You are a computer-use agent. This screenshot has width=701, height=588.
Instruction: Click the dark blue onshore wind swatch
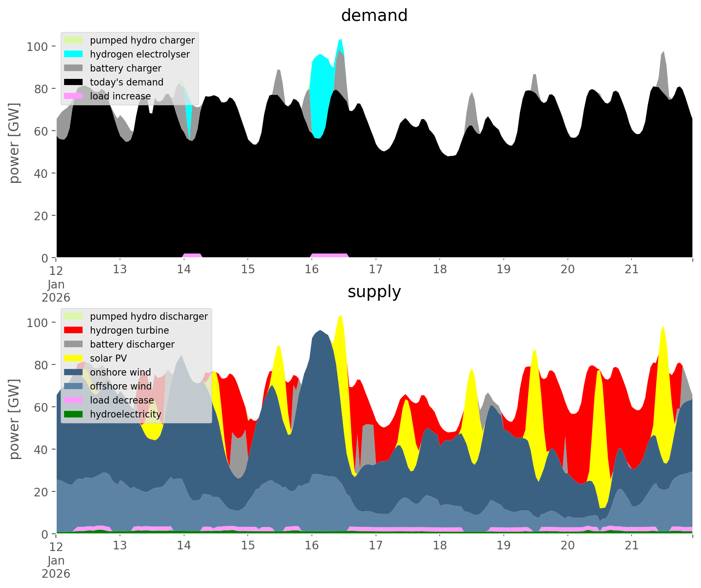coord(74,372)
